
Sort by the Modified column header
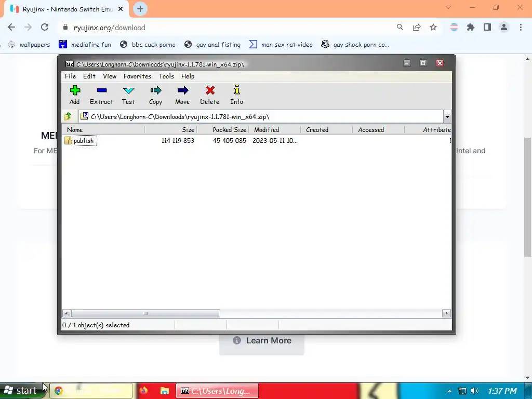click(x=275, y=129)
